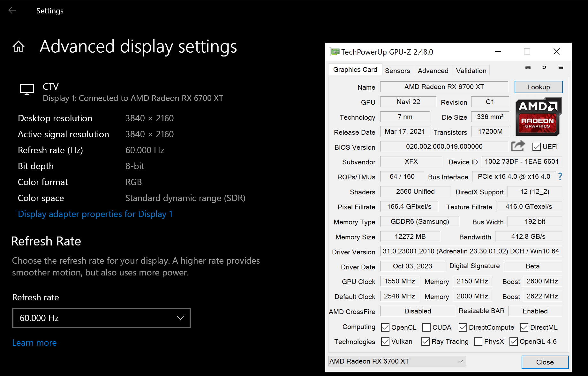Switch to the Advanced tab
The width and height of the screenshot is (588, 376).
point(433,71)
